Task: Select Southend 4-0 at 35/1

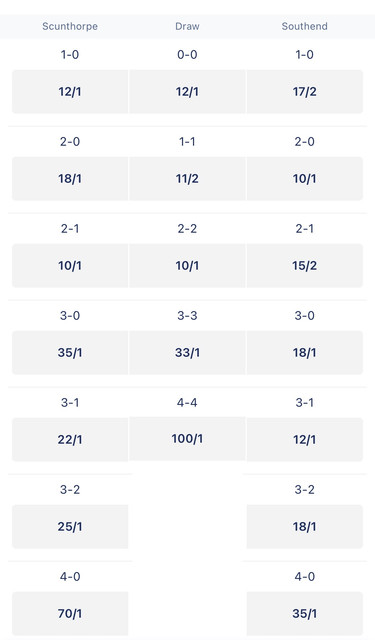Action: 305,613
